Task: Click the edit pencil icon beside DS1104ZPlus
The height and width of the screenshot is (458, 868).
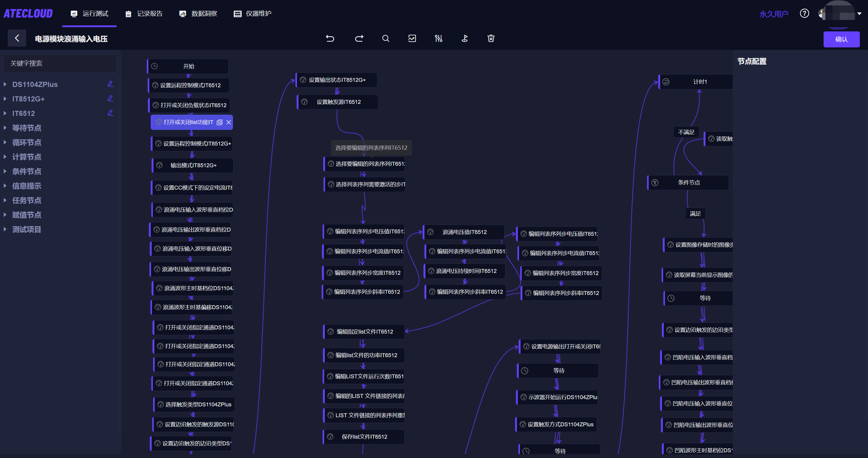Action: pos(110,84)
